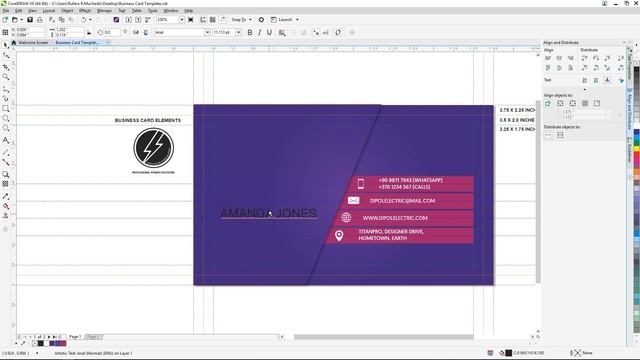This screenshot has height=360, width=640.
Task: Select the Smart Fill tool
Action: [x=5, y=216]
